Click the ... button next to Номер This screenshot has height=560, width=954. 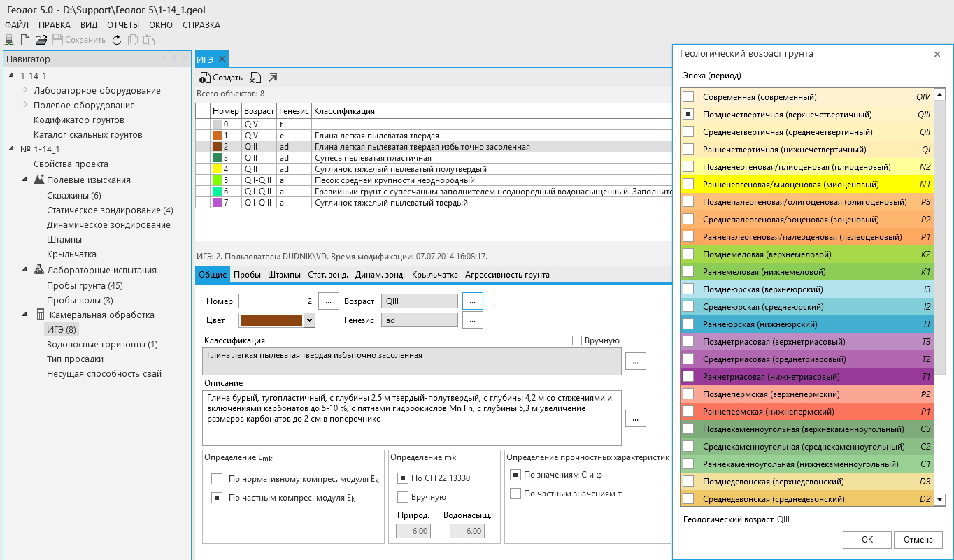click(x=329, y=301)
